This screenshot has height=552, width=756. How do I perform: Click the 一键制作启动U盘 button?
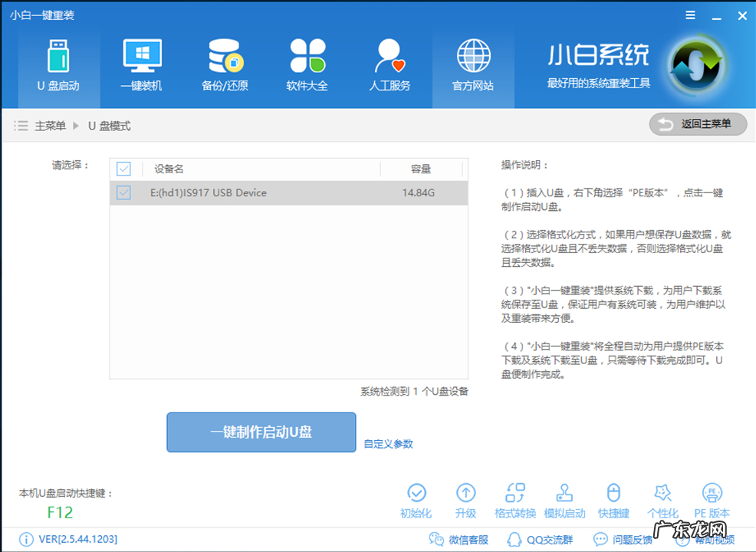(261, 432)
